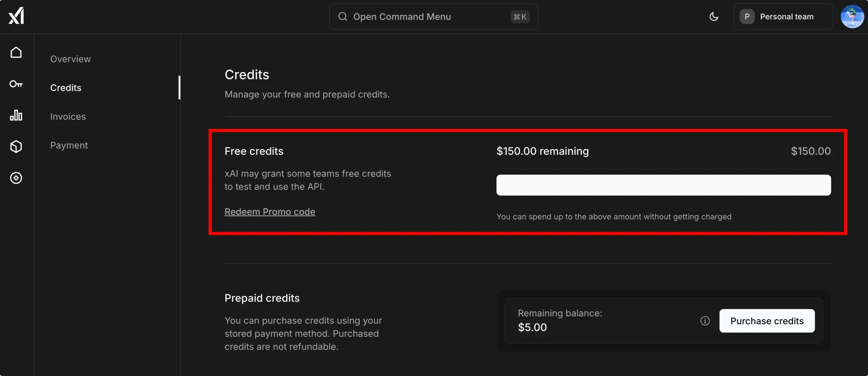Open the Personal team switcher
The image size is (868, 376).
point(783,17)
